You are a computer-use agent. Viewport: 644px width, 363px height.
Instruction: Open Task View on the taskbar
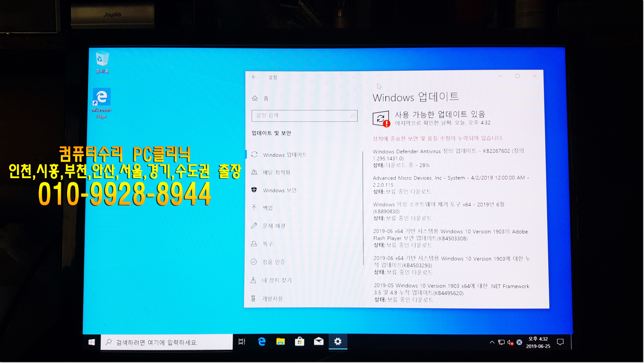pos(242,342)
